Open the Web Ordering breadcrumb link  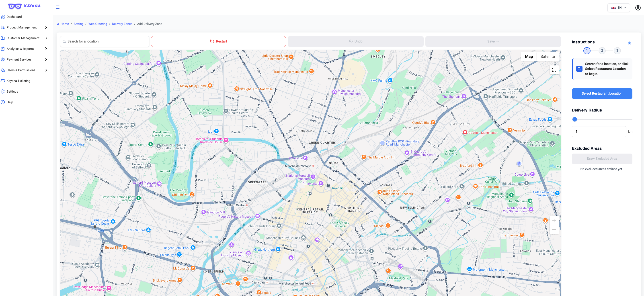pyautogui.click(x=98, y=24)
